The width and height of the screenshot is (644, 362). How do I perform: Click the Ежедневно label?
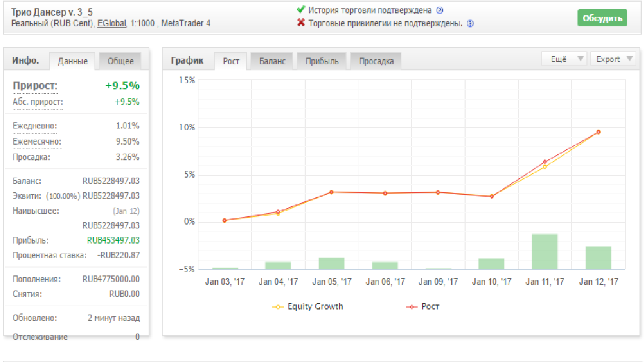[35, 126]
